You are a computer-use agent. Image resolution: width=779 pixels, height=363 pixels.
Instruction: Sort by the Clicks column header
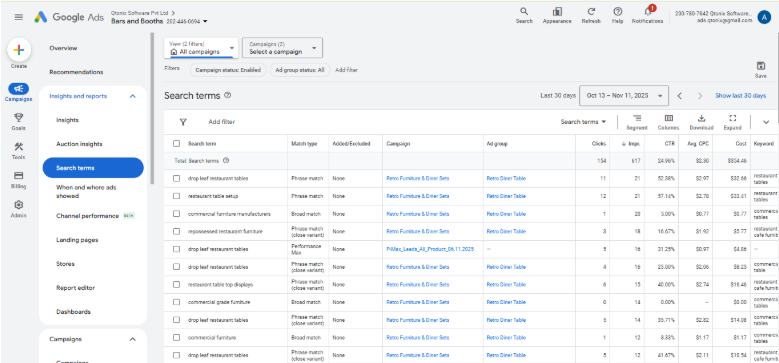[599, 144]
